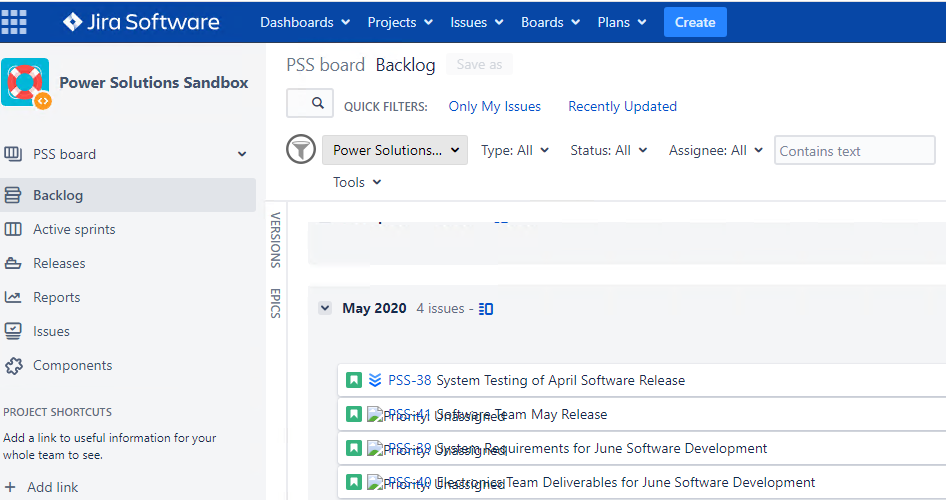Click the Issues monitor icon
The image size is (946, 500).
[x=13, y=331]
